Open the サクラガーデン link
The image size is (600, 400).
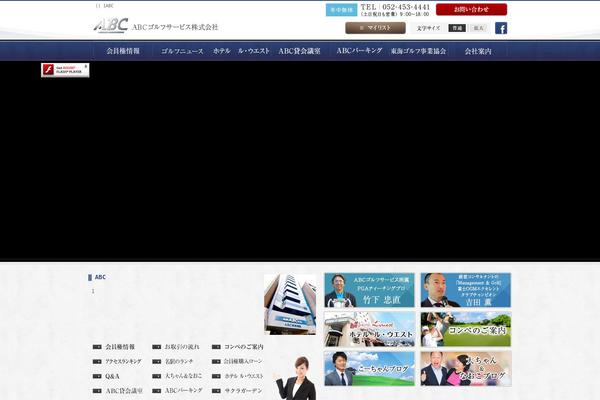click(243, 391)
